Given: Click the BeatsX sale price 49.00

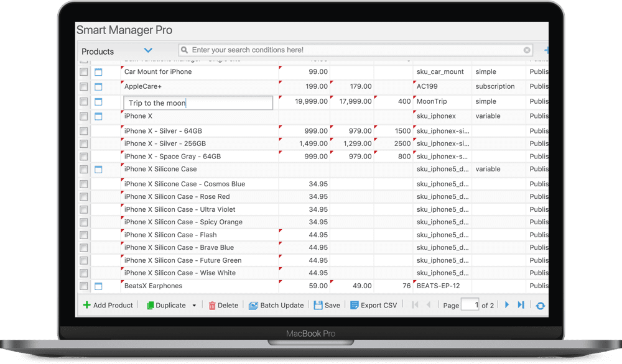Looking at the screenshot, I should pyautogui.click(x=362, y=286).
